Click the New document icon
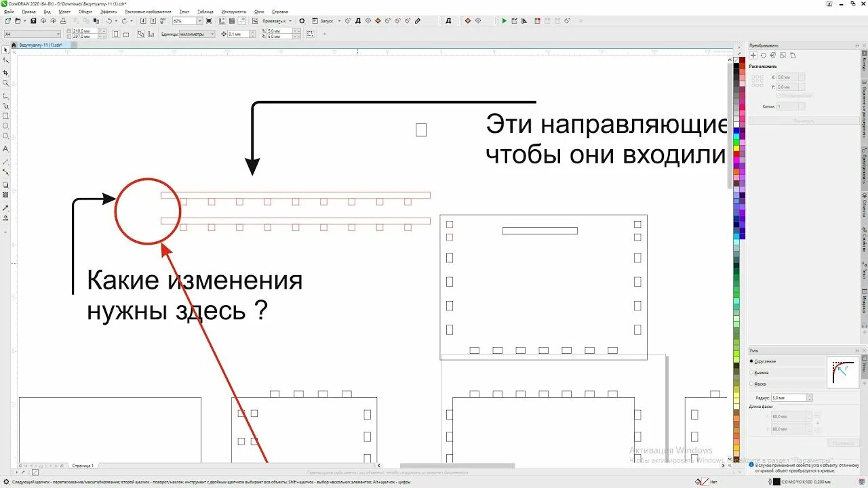 click(7, 21)
